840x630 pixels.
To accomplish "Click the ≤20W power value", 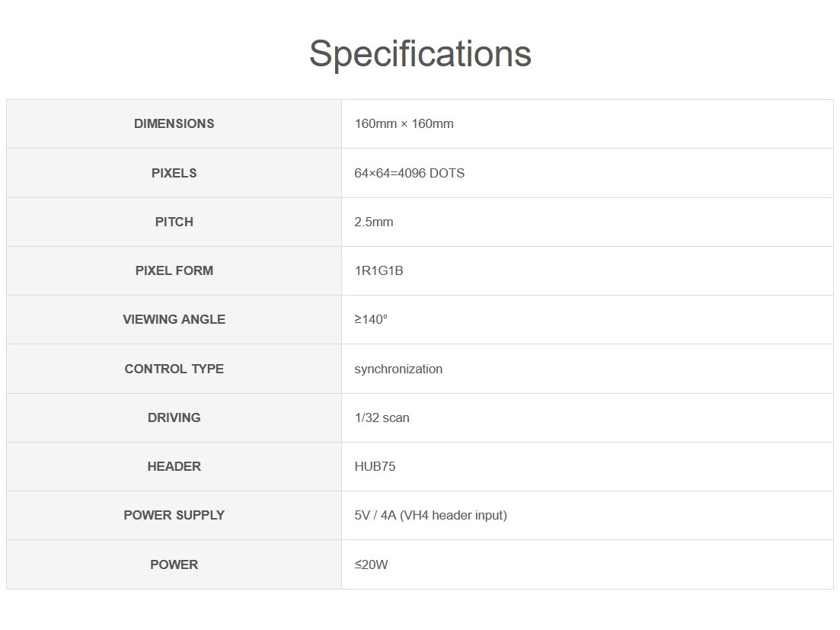I will point(371,564).
